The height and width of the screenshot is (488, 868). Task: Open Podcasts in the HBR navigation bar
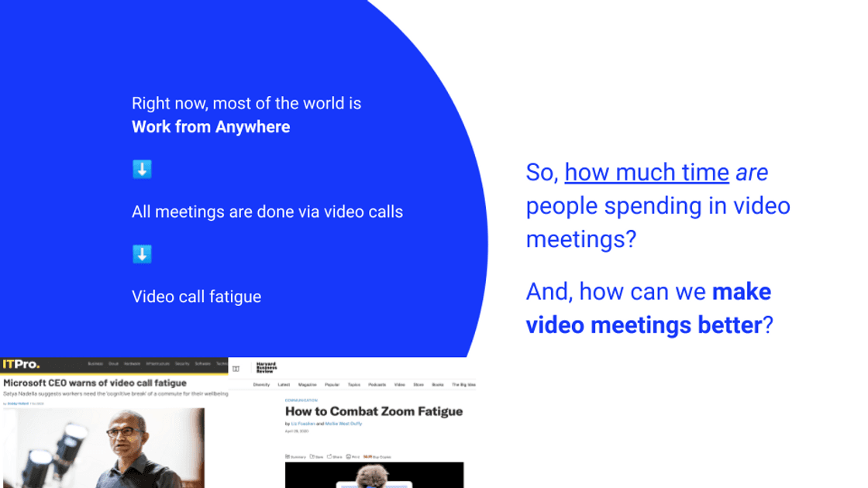pyautogui.click(x=377, y=384)
